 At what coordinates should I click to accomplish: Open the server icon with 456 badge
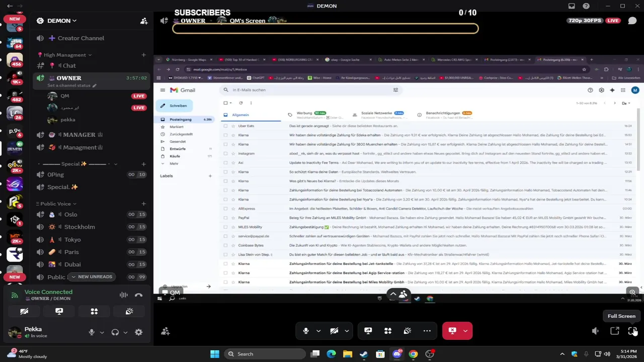click(15, 61)
